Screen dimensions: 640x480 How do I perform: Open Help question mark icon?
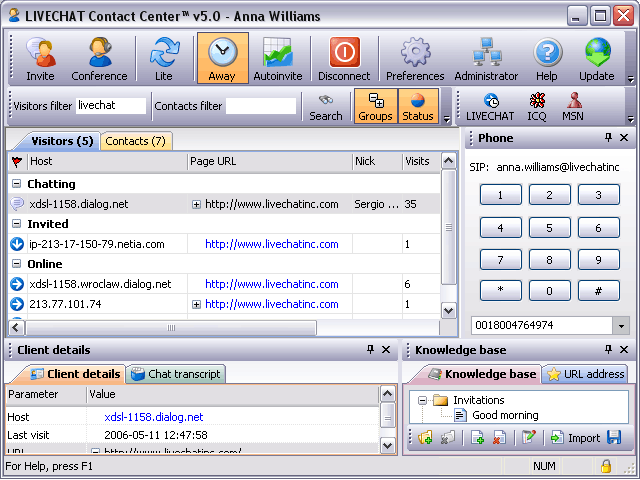point(547,58)
